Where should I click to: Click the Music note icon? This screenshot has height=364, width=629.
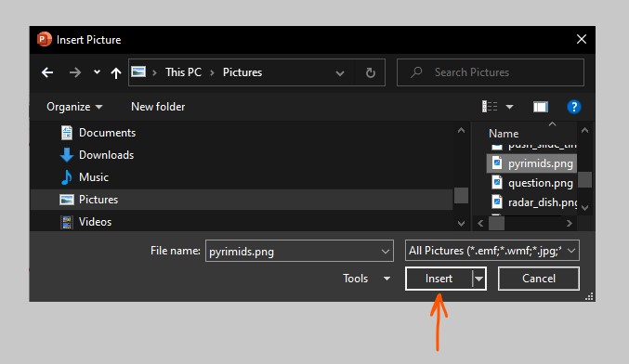coord(67,177)
